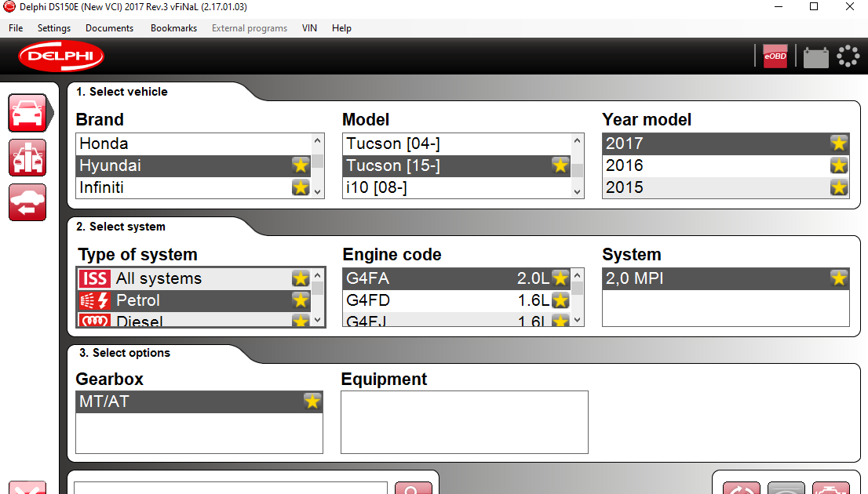Click Model list scroll up arrow

[x=578, y=140]
